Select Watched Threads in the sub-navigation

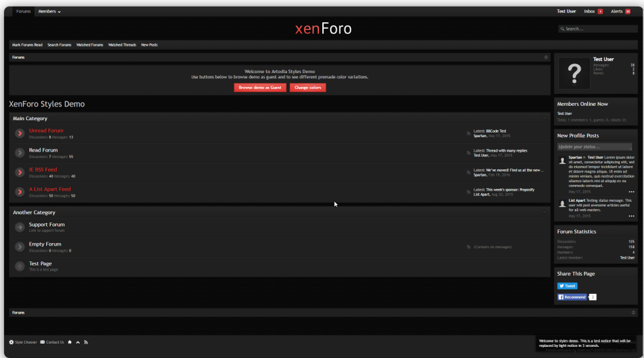coord(122,45)
